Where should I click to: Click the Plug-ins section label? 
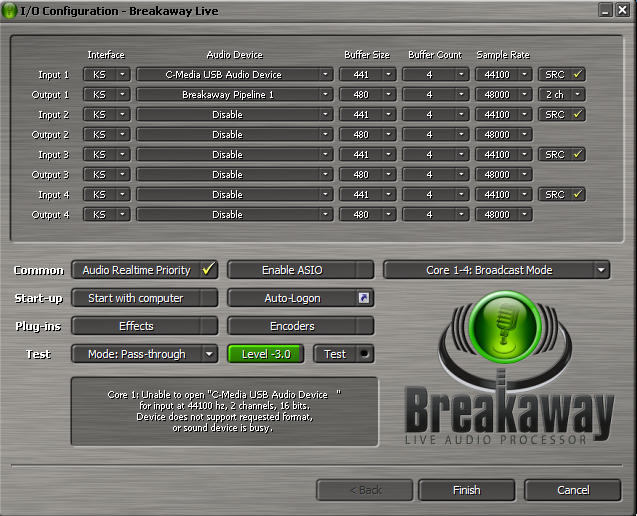38,326
